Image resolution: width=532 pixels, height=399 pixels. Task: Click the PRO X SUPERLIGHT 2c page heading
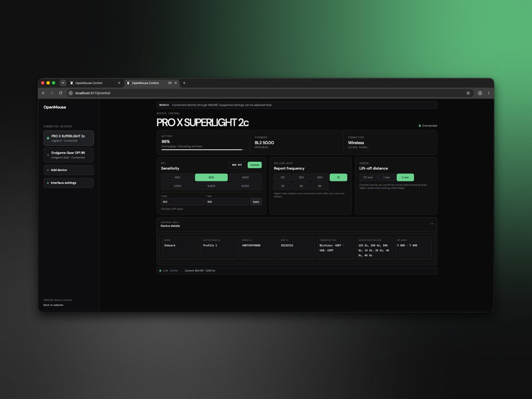point(203,123)
